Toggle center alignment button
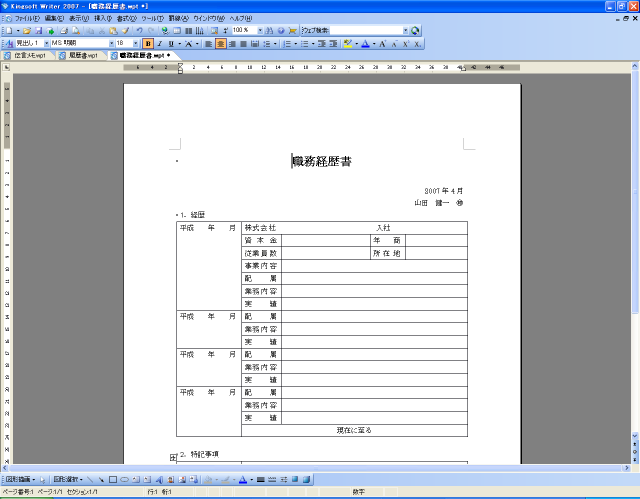 coord(220,44)
